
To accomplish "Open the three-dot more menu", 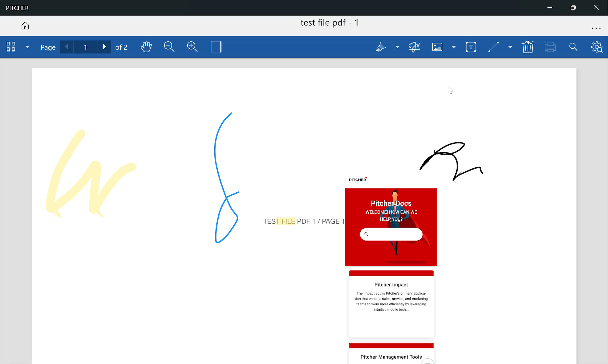I will pyautogui.click(x=596, y=28).
